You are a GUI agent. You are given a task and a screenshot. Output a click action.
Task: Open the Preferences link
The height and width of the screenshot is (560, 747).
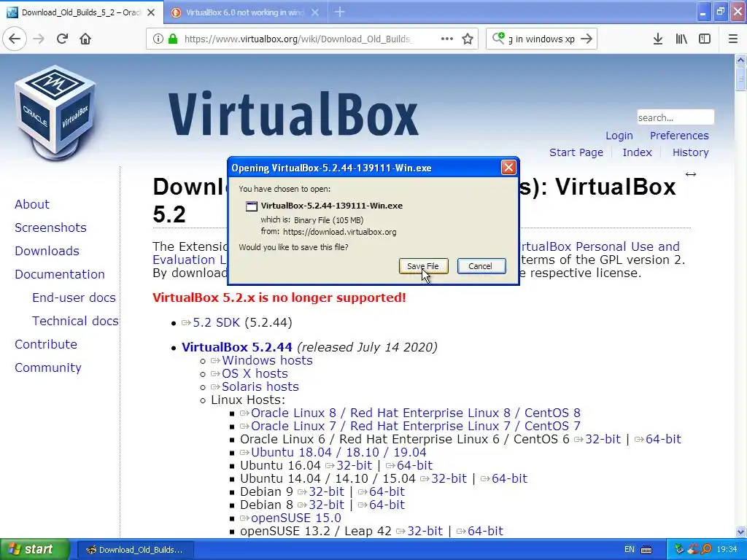pyautogui.click(x=679, y=136)
